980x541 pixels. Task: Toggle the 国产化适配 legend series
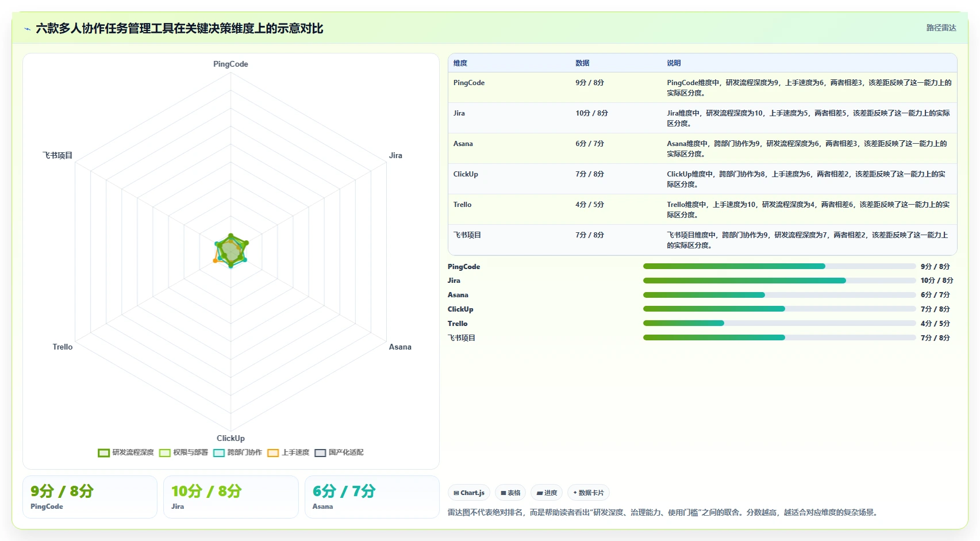tap(339, 452)
